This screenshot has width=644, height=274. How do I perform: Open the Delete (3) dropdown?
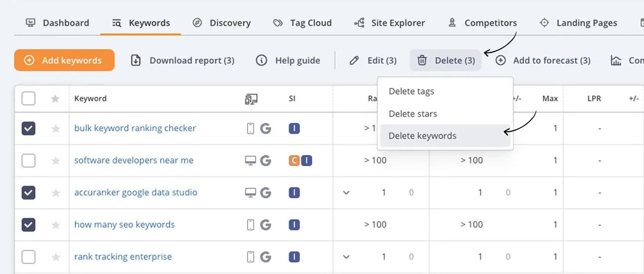click(x=446, y=61)
